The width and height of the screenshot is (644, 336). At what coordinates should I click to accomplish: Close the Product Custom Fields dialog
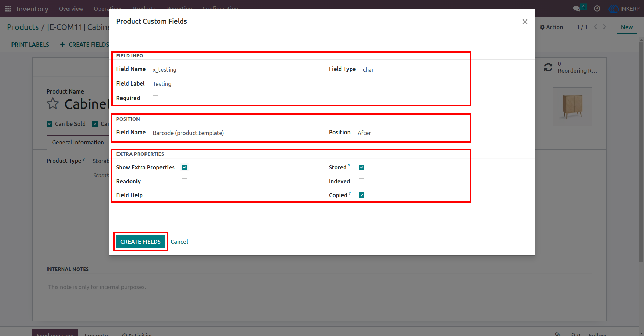pyautogui.click(x=525, y=22)
